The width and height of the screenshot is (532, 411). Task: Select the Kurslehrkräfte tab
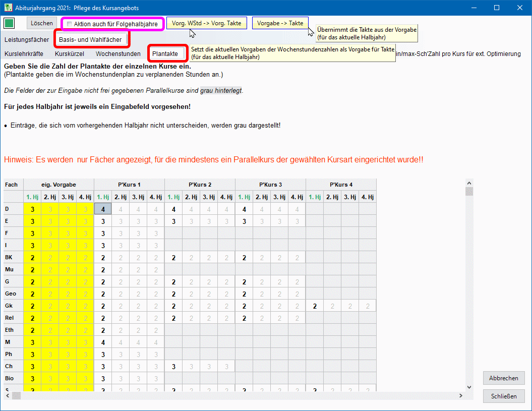pos(24,53)
